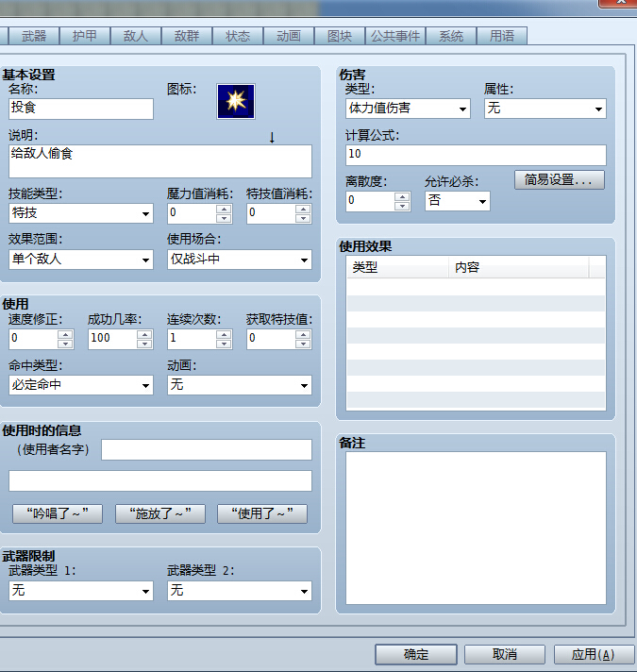This screenshot has height=672, width=637.
Task: Click the "施放了～" button
Action: click(160, 513)
